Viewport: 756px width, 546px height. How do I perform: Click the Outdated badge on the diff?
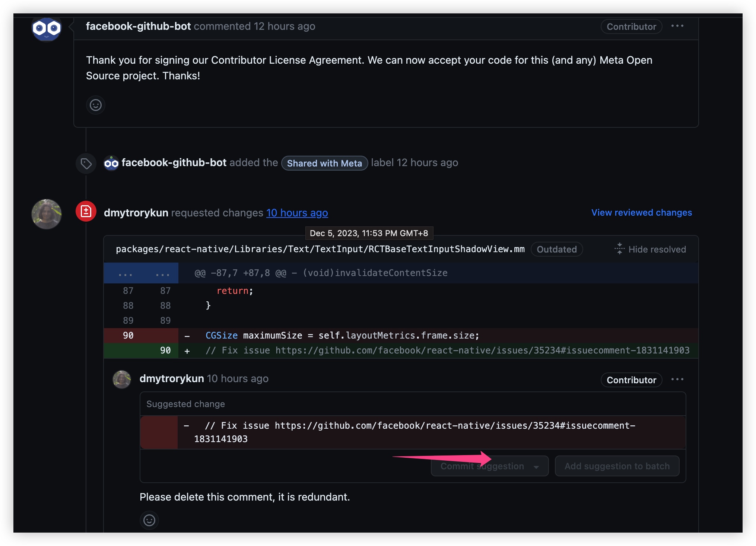coord(556,249)
